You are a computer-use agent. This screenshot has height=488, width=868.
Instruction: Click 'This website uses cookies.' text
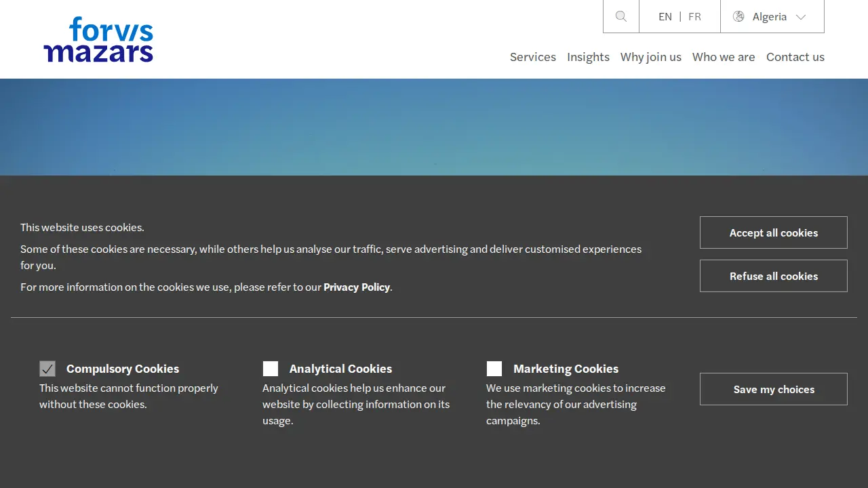[82, 228]
